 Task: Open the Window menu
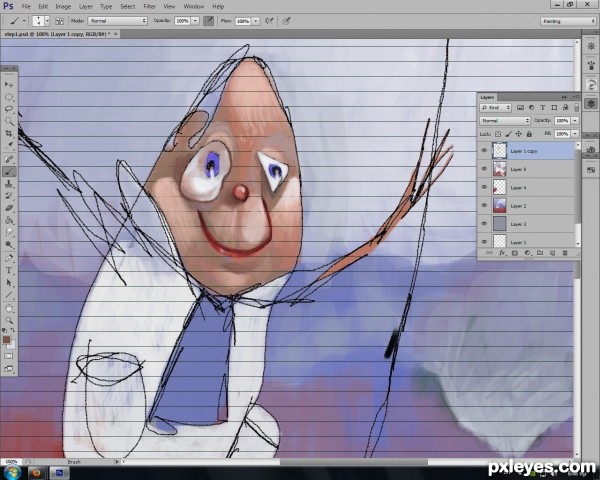click(x=194, y=7)
